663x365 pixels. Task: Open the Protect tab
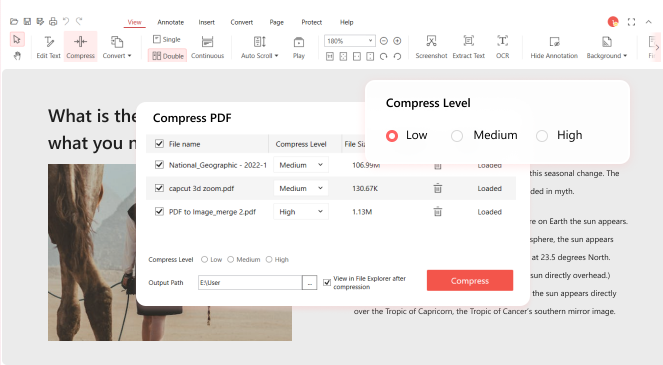312,22
